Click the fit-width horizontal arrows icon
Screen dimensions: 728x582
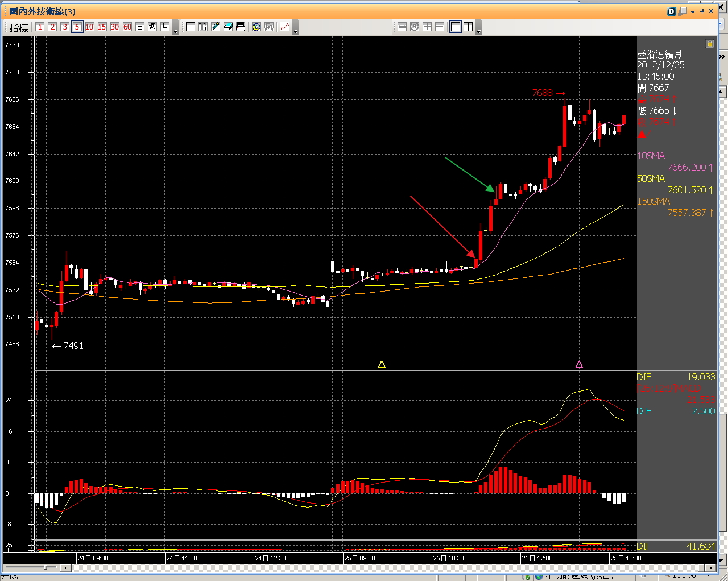(x=402, y=27)
